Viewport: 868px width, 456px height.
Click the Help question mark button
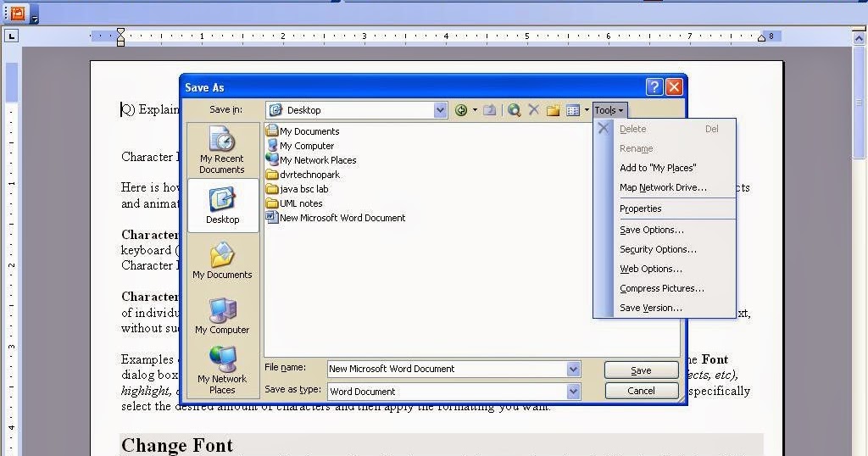pyautogui.click(x=654, y=87)
